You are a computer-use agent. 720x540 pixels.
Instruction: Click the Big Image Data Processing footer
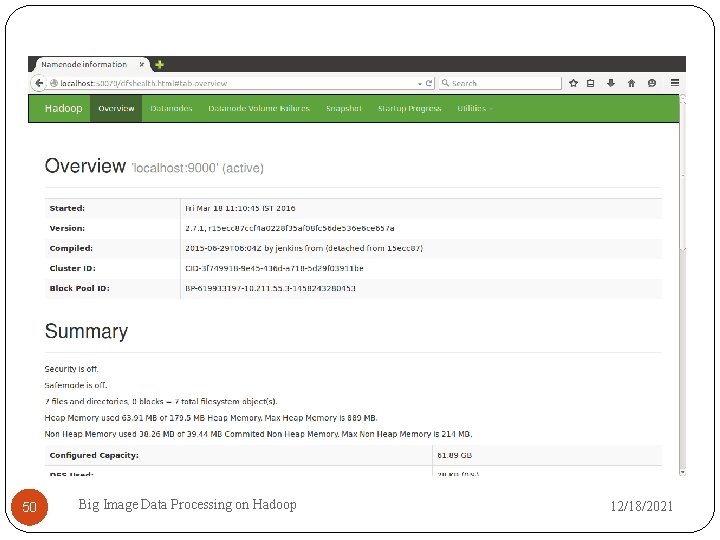coord(187,505)
